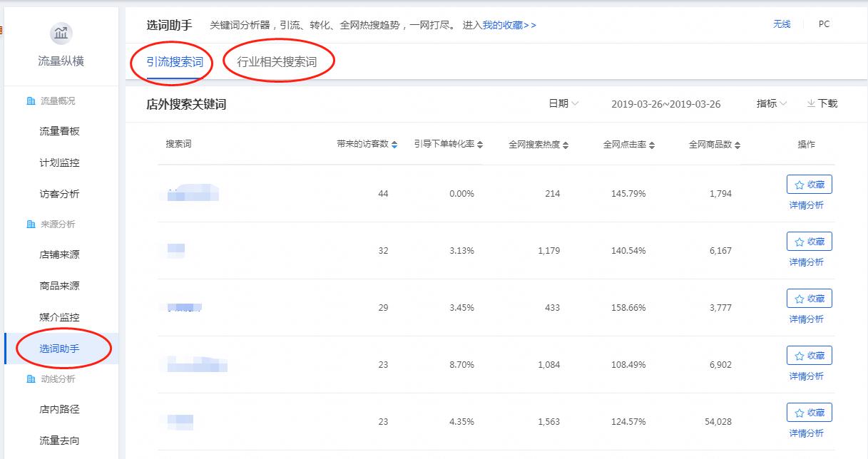Favorite the keyword with 29 visitors
The image size is (868, 459).
point(809,299)
